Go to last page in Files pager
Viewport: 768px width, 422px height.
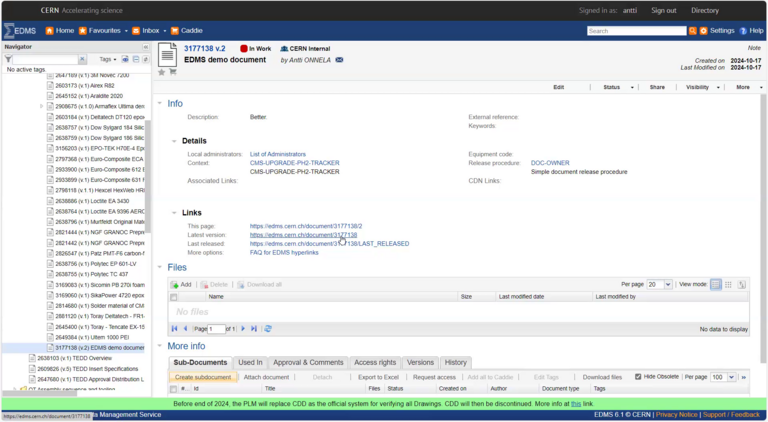pos(254,328)
